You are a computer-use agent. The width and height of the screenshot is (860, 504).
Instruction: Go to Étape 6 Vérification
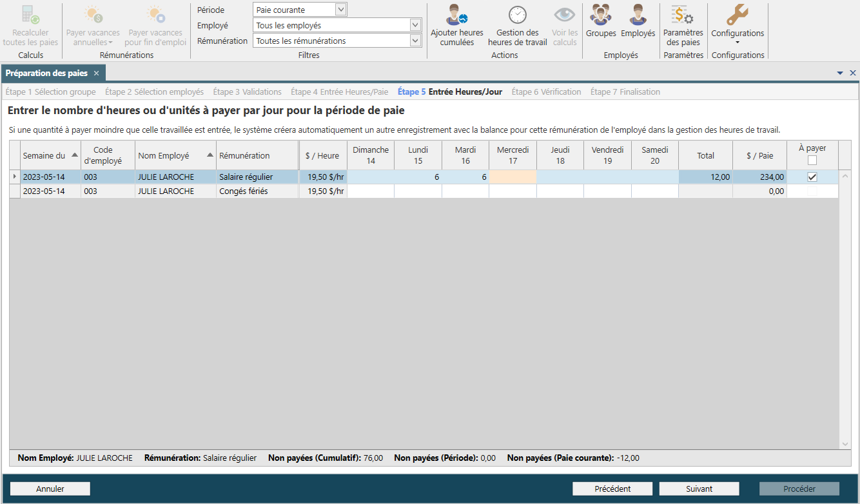546,92
